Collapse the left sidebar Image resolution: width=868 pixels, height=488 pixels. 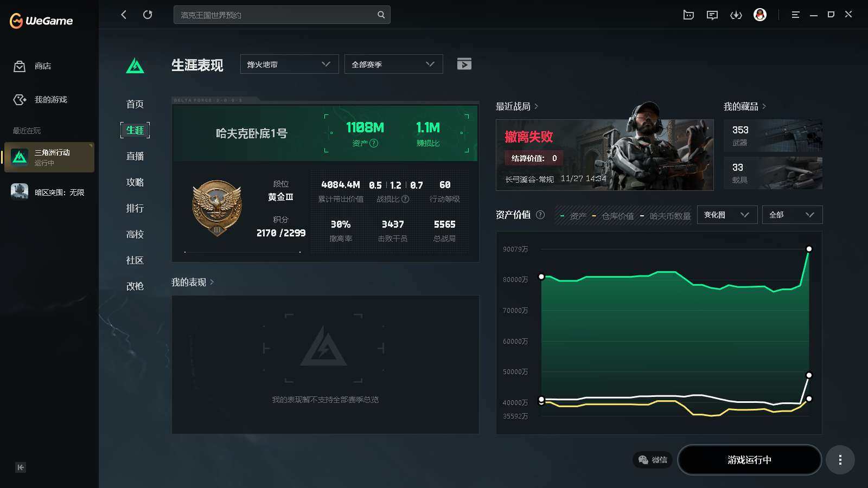[x=21, y=467]
